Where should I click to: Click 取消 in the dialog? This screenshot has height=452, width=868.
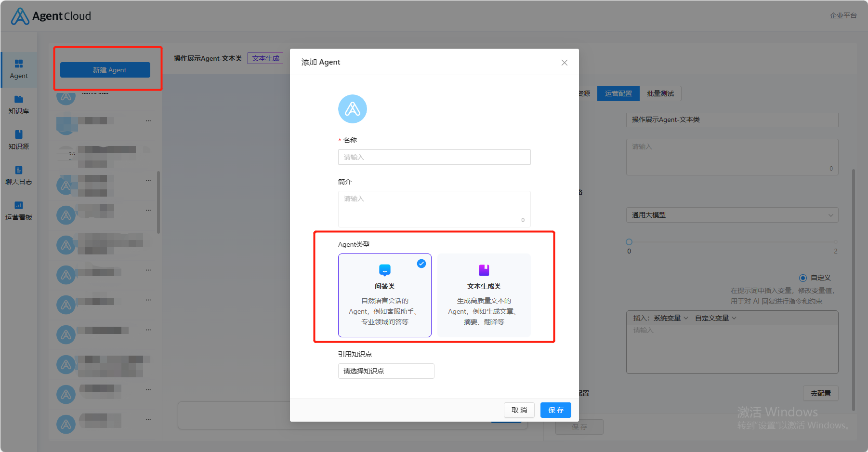tap(519, 410)
